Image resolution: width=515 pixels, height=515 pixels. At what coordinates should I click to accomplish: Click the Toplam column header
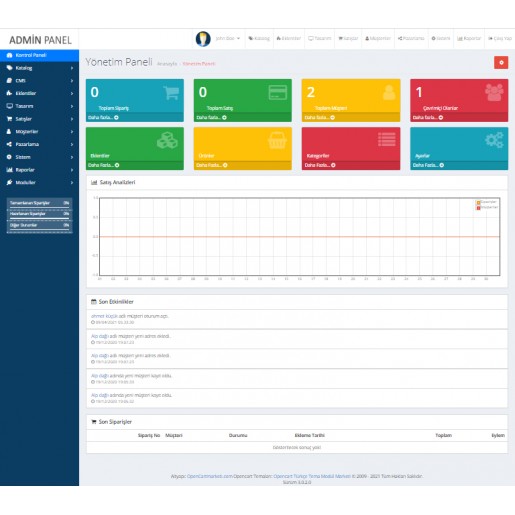(444, 436)
